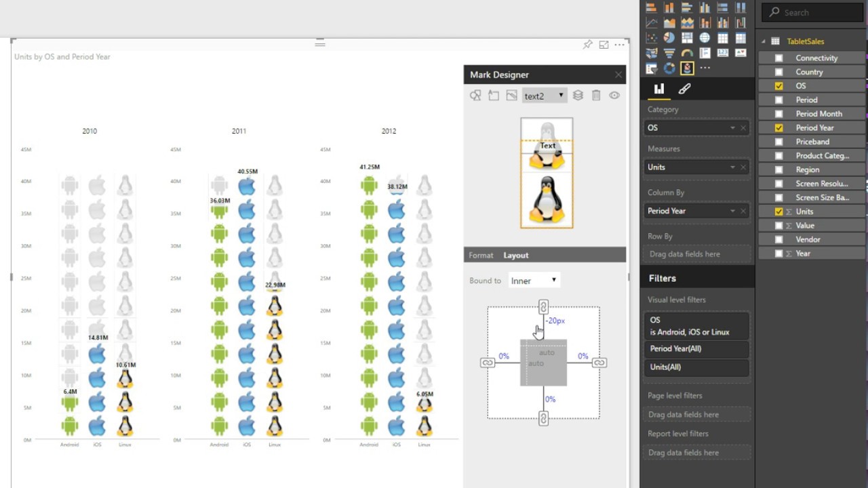This screenshot has height=488, width=868.
Task: Click the add shape icon in Mark Designer
Action: point(475,96)
